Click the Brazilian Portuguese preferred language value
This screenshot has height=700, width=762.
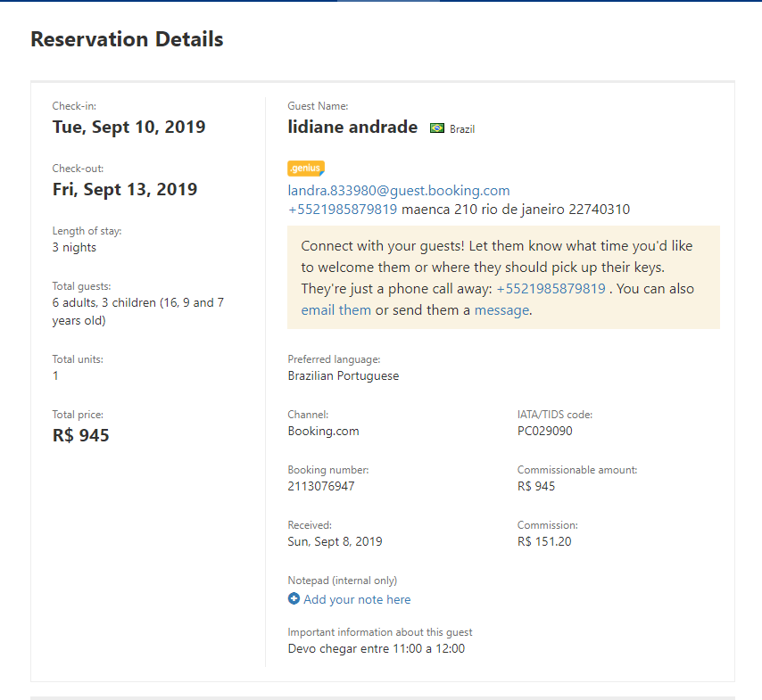343,375
